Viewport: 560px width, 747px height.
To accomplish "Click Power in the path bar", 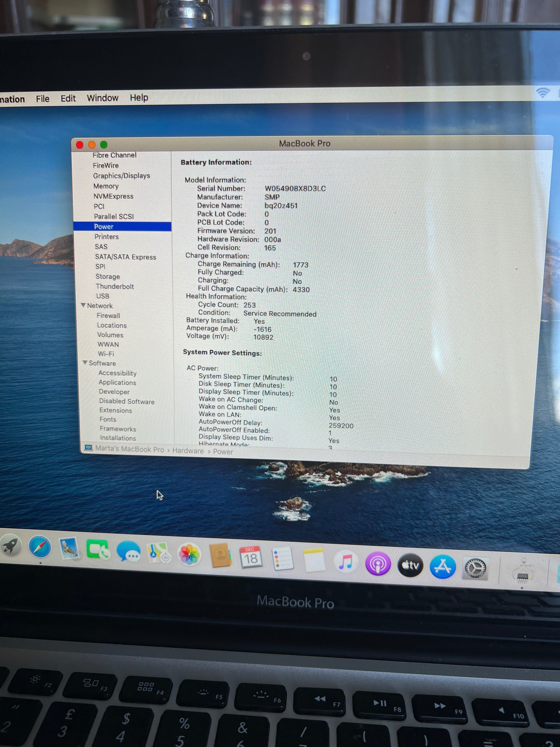I will [x=223, y=451].
